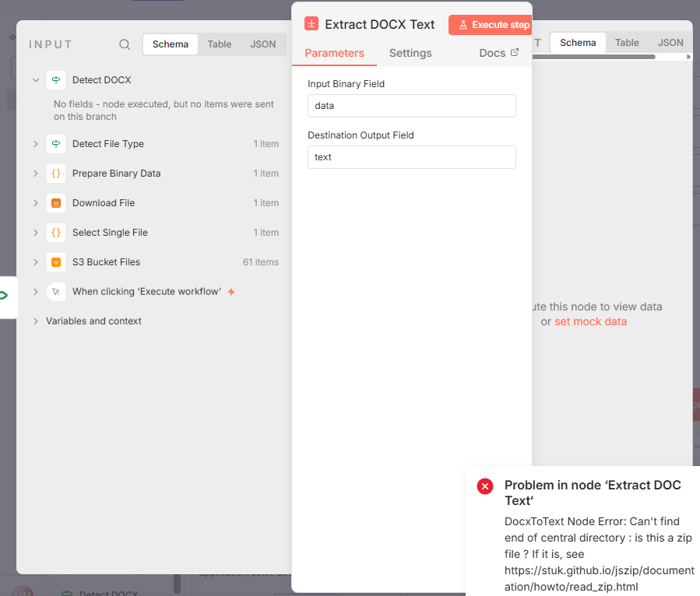Click the lightning bolt trigger indicator

(231, 292)
